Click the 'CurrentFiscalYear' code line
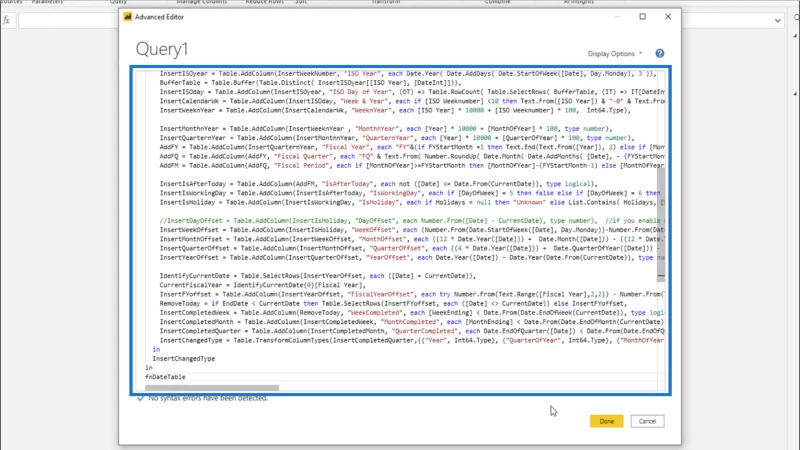The image size is (800, 450). click(x=262, y=285)
